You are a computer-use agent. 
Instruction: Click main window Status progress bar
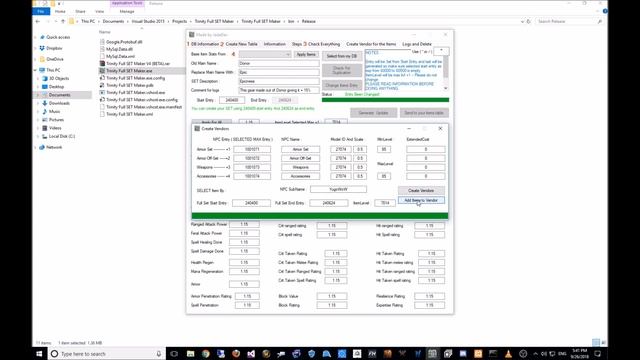pos(385,100)
